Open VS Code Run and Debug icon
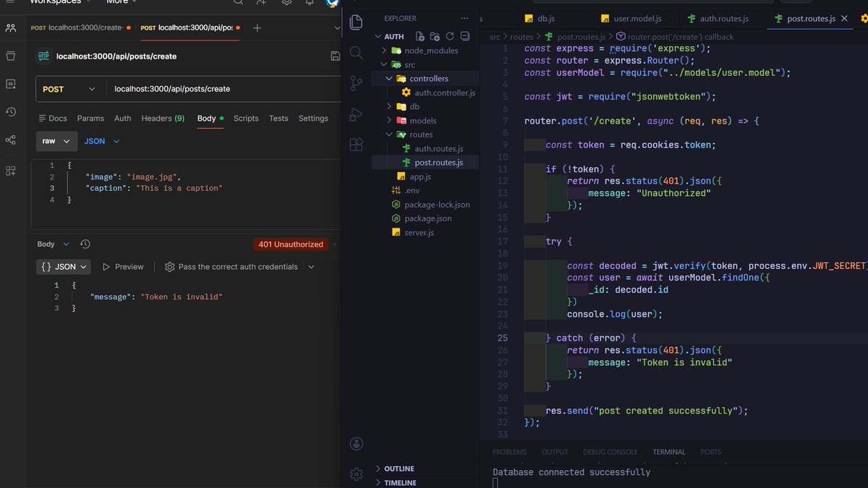Viewport: 868px width, 488px height. coord(356,114)
